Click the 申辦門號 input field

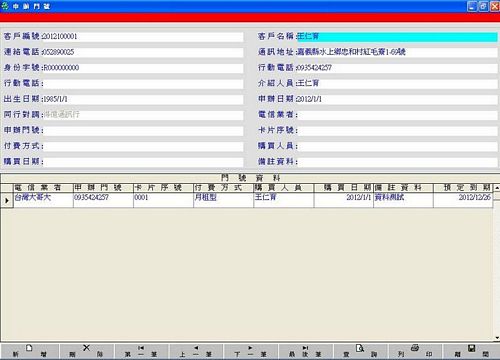click(143, 130)
